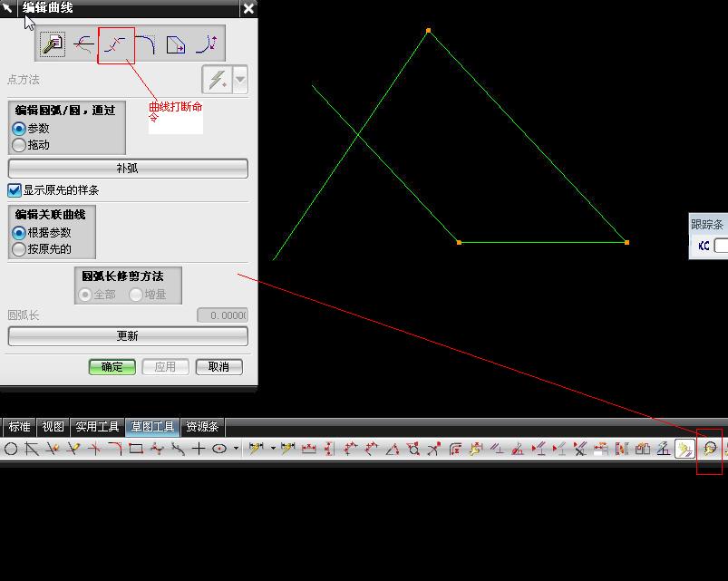Select the Diameter Dimension tool
The height and width of the screenshot is (581, 728).
pyautogui.click(x=413, y=449)
